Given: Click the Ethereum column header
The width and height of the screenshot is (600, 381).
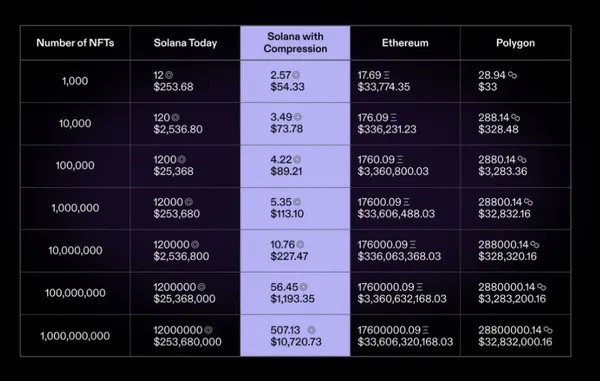Looking at the screenshot, I should point(405,43).
